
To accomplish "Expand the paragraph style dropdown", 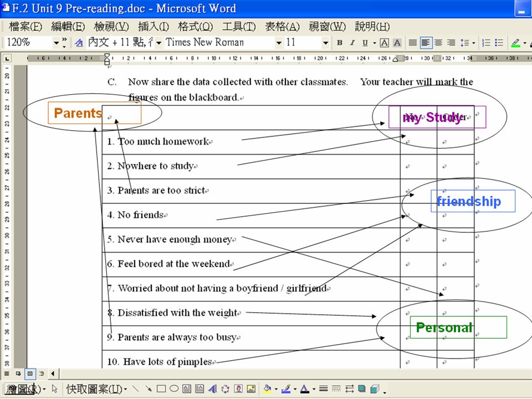I will click(x=158, y=43).
